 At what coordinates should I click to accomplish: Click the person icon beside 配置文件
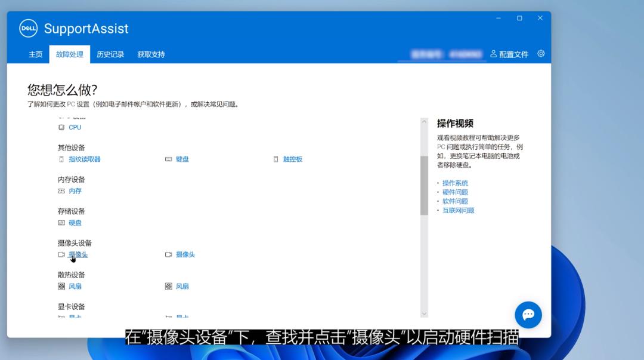tap(493, 54)
